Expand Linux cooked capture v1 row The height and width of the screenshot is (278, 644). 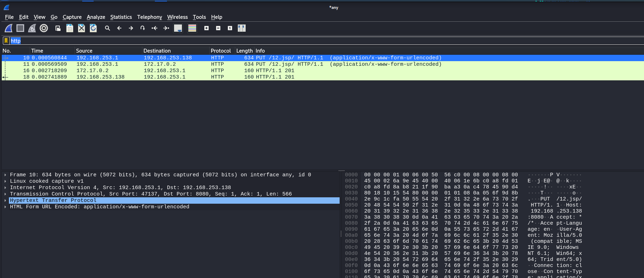[5, 181]
